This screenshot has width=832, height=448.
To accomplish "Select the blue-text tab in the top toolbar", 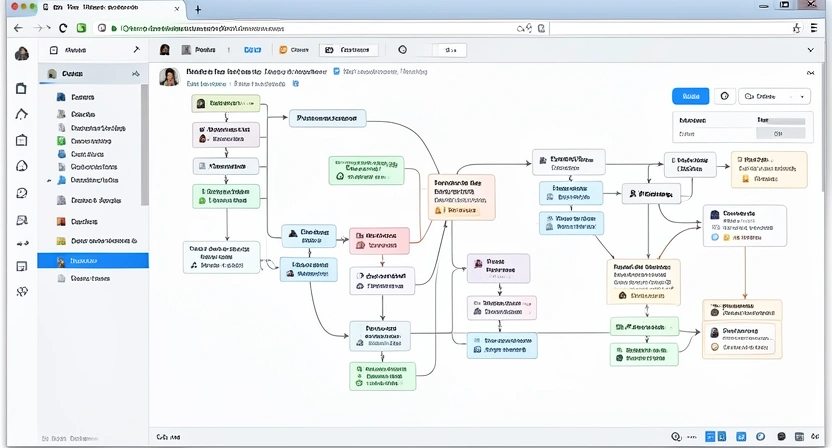I will (x=253, y=49).
